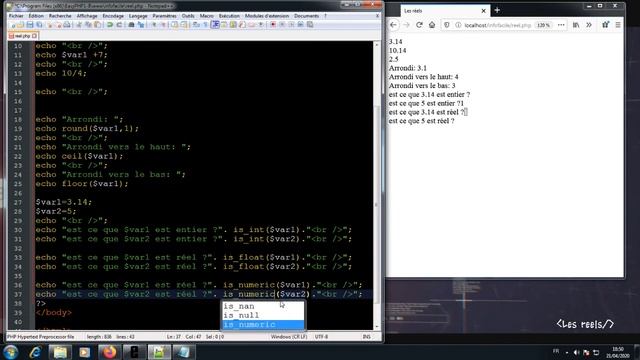Click the localhost URL address field
Image resolution: width=640 pixels, height=360 pixels.
497,25
